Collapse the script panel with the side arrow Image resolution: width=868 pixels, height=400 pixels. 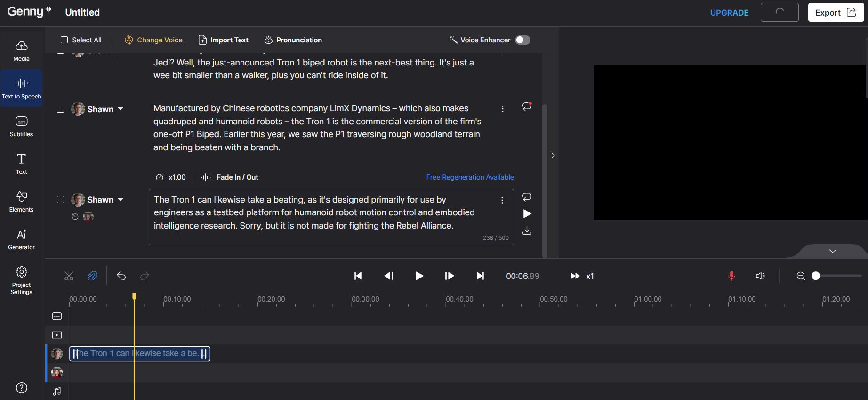tap(553, 155)
